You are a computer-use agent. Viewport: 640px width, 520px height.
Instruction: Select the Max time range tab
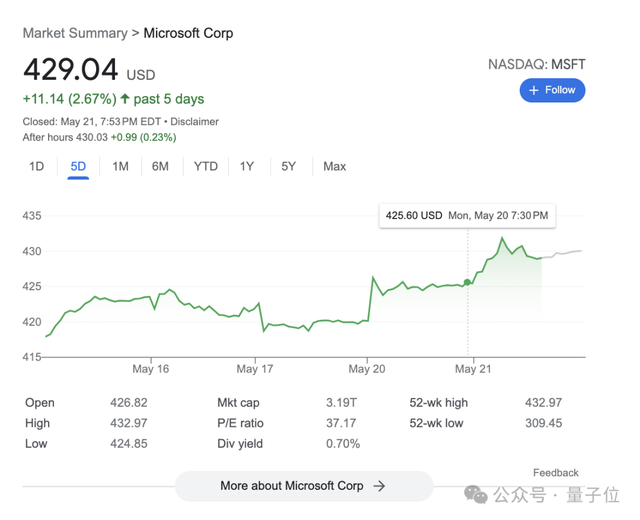pyautogui.click(x=334, y=166)
